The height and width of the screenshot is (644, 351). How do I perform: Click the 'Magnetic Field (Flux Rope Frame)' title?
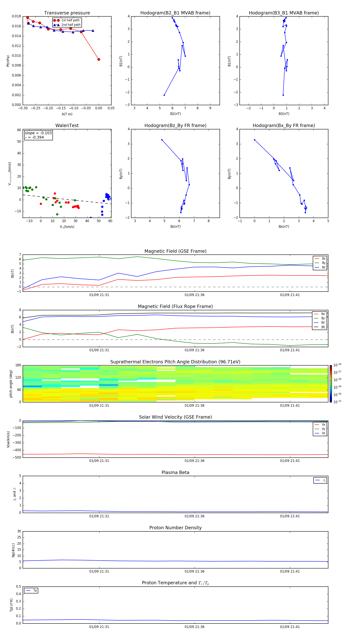(x=175, y=307)
